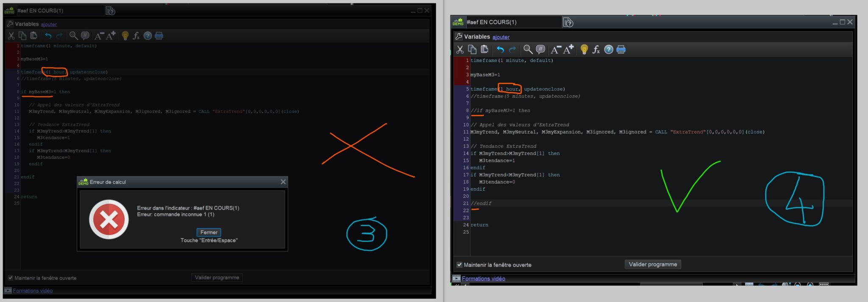The image size is (868, 302).
Task: Click 'Variables' label in right editor window
Action: pos(477,37)
